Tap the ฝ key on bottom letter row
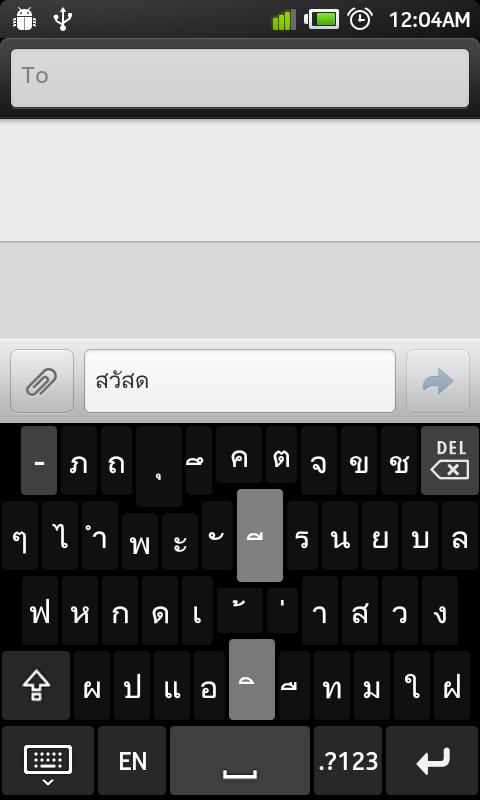Viewport: 480px width, 800px height. (x=452, y=685)
